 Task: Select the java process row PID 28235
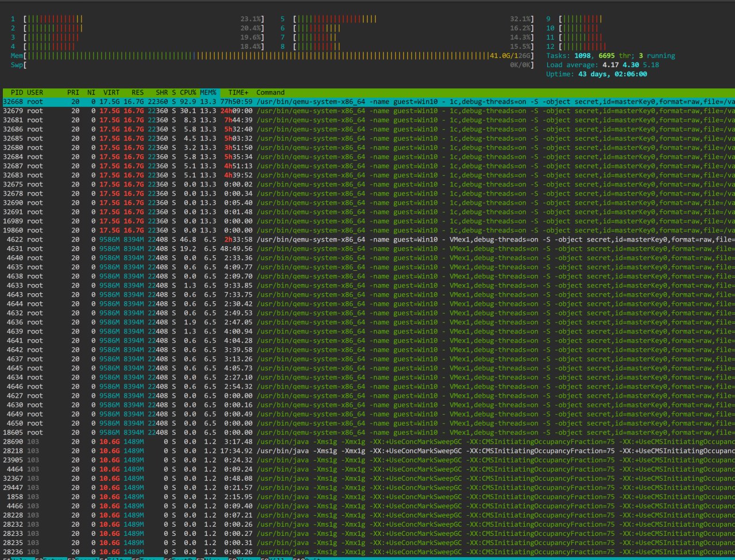pyautogui.click(x=367, y=542)
